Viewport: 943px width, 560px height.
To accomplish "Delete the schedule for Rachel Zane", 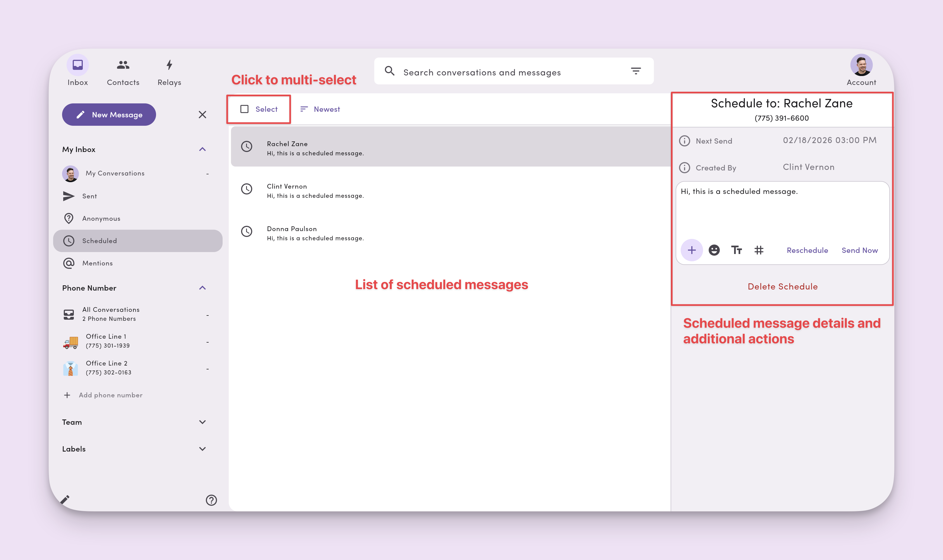I will pyautogui.click(x=782, y=286).
